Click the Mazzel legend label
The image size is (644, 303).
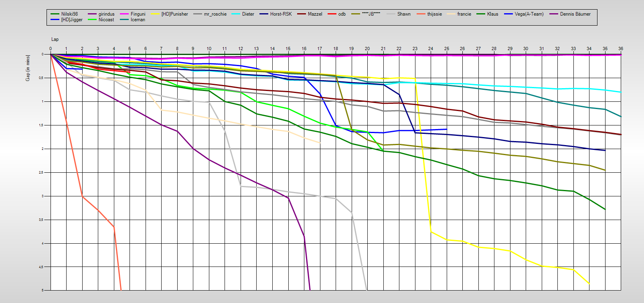pos(315,14)
